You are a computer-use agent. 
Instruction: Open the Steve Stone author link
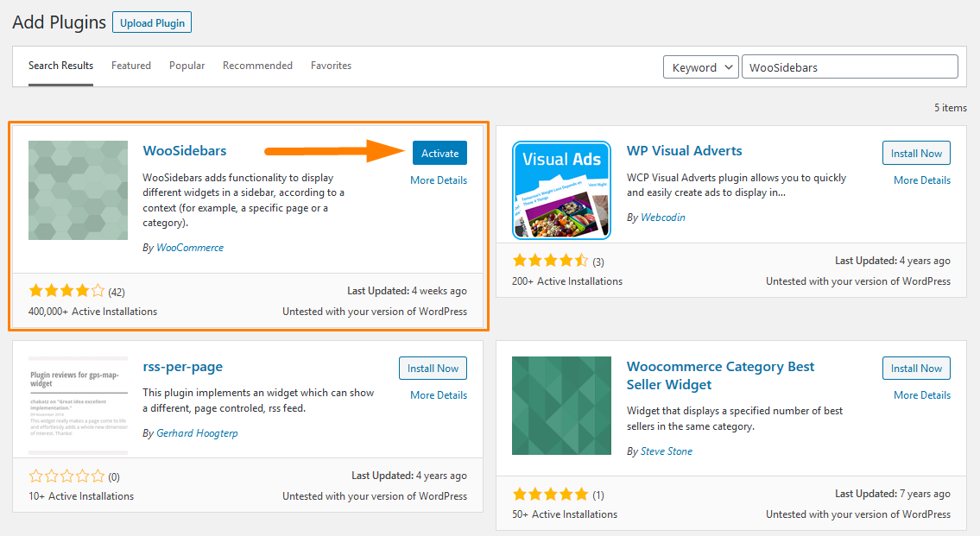tap(667, 451)
